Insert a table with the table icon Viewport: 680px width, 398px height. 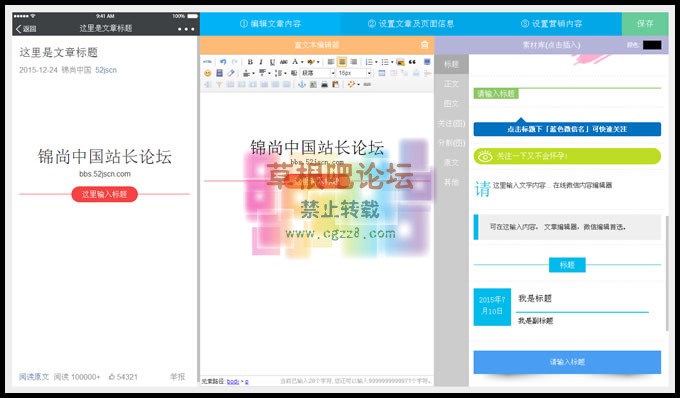point(382,73)
